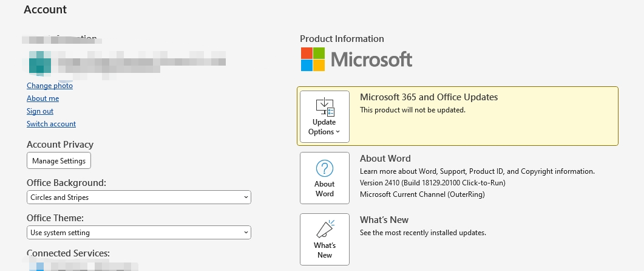Click the Account page title

point(45,10)
